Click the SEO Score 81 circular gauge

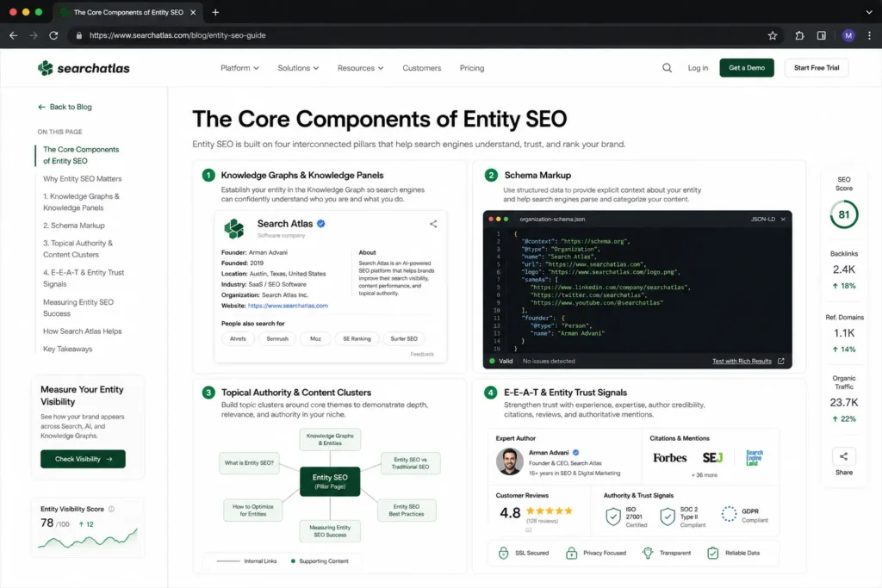click(844, 214)
